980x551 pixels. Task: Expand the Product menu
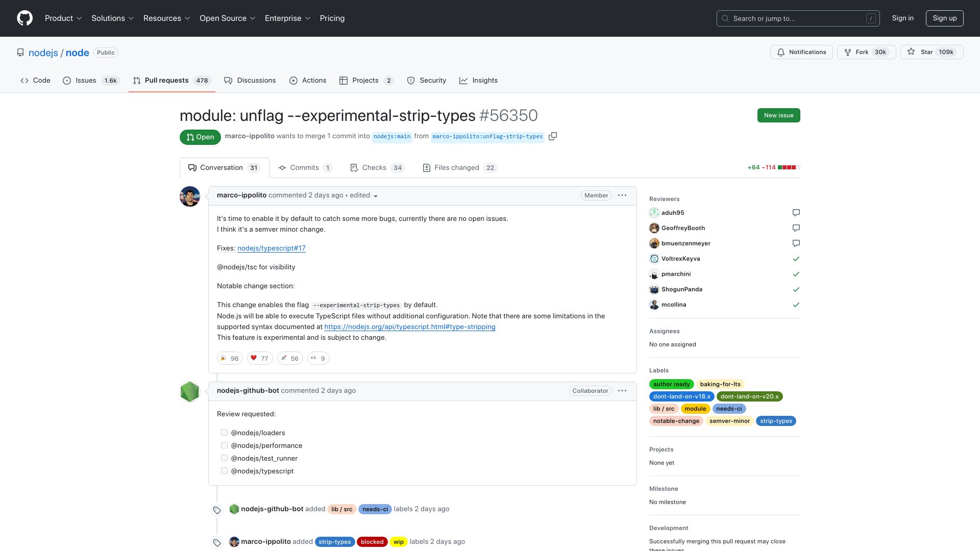(x=63, y=18)
